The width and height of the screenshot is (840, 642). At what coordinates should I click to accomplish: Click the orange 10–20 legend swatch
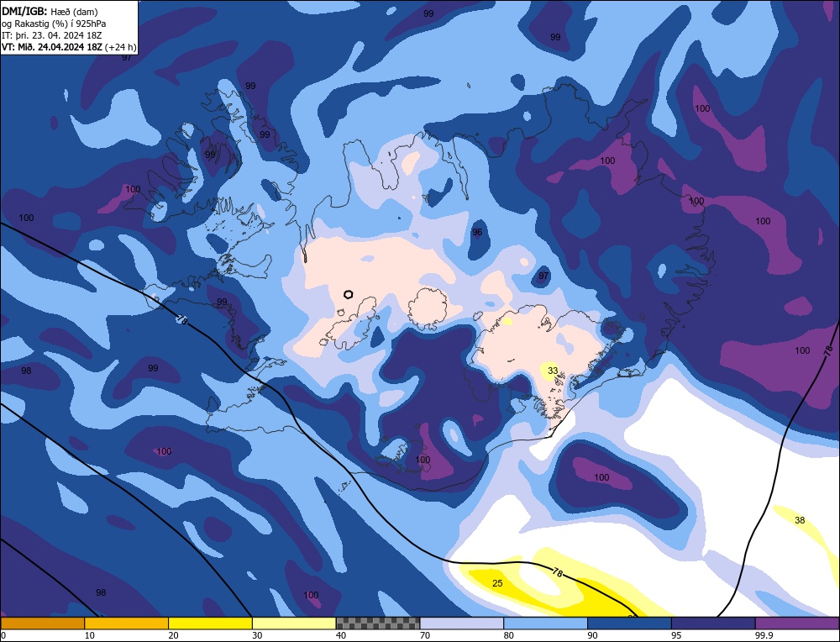coord(127,624)
